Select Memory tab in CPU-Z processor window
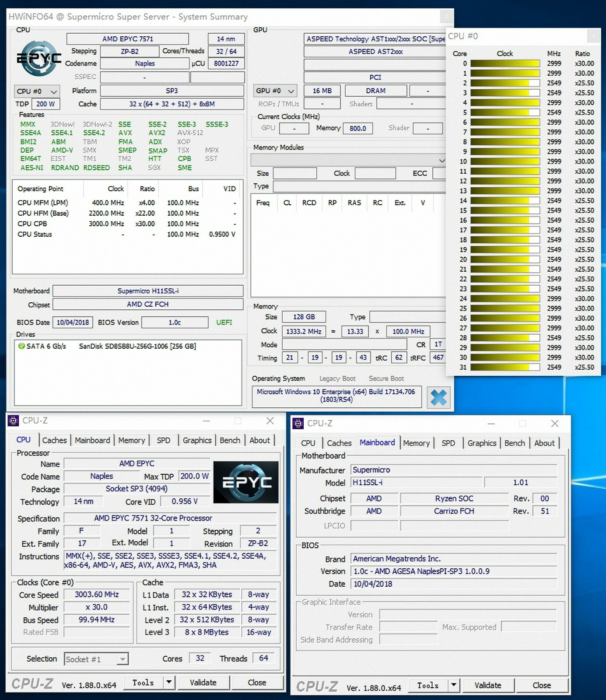Screen dimensions: 606x700 pyautogui.click(x=132, y=440)
